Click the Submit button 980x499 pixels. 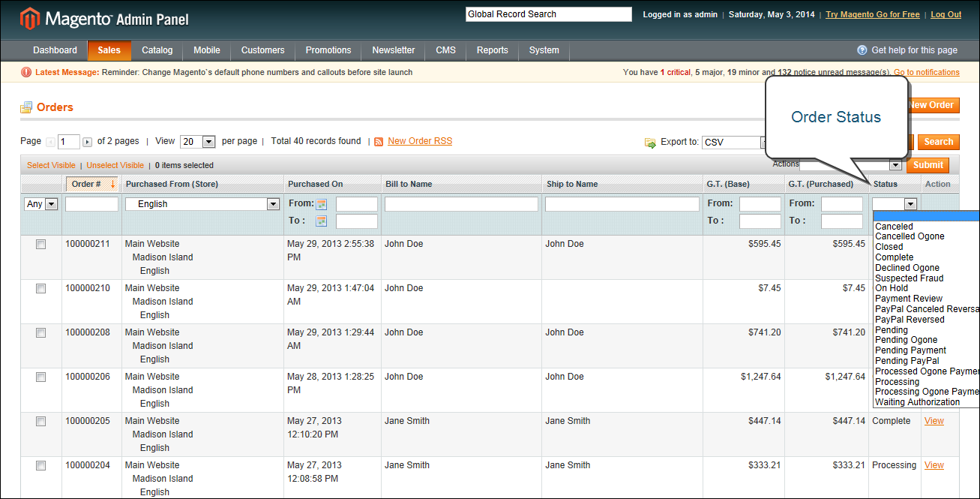[x=928, y=165]
